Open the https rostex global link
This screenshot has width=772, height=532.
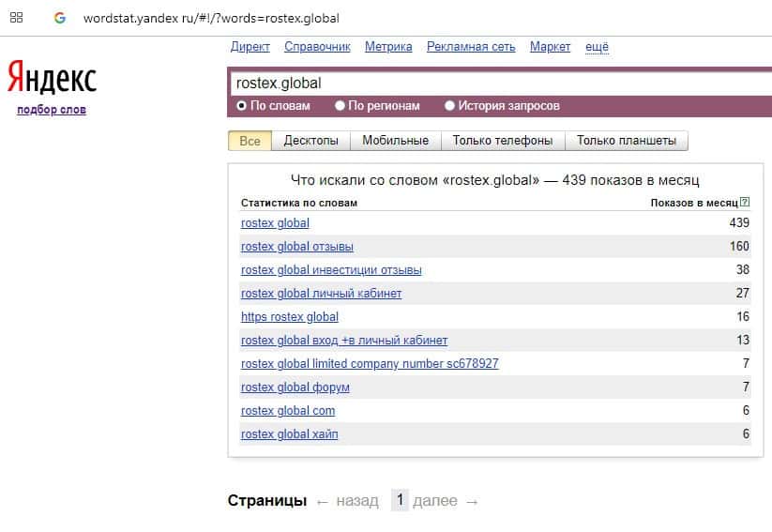(290, 317)
